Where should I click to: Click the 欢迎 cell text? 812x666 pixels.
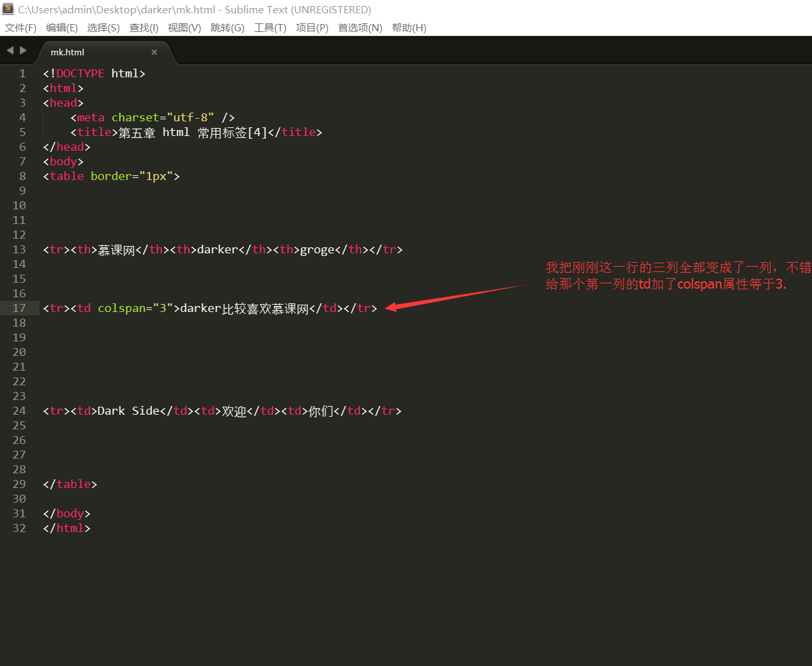234,411
